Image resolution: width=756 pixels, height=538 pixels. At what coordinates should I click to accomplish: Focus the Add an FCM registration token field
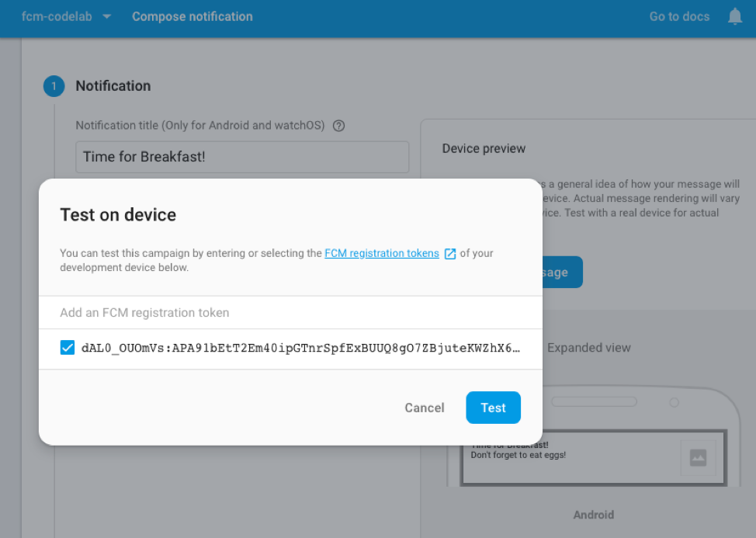point(290,313)
